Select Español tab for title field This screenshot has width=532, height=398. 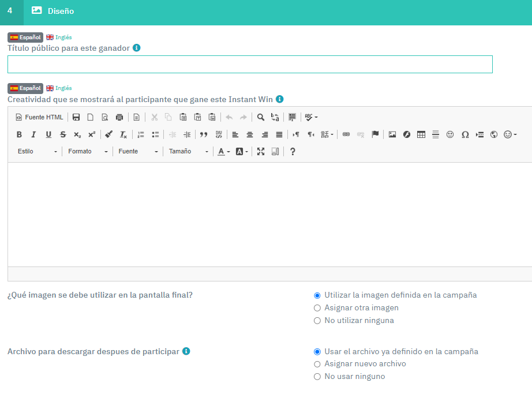pyautogui.click(x=25, y=37)
